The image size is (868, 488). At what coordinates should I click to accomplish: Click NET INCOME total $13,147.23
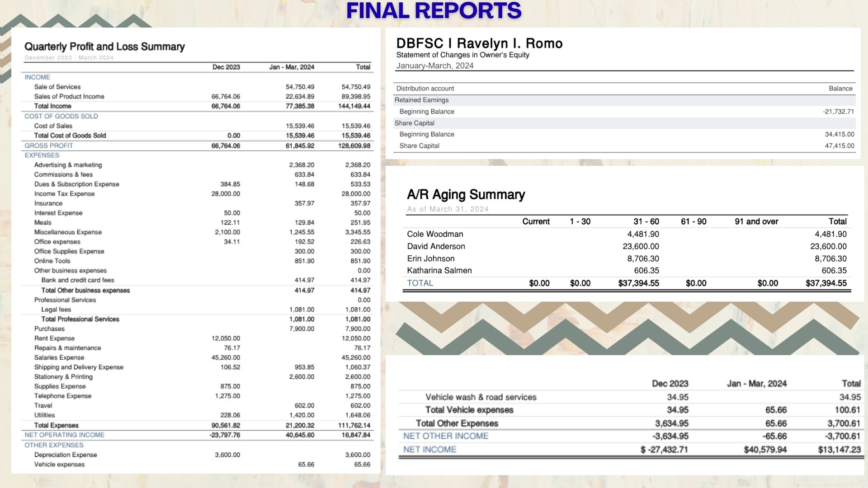click(x=839, y=450)
